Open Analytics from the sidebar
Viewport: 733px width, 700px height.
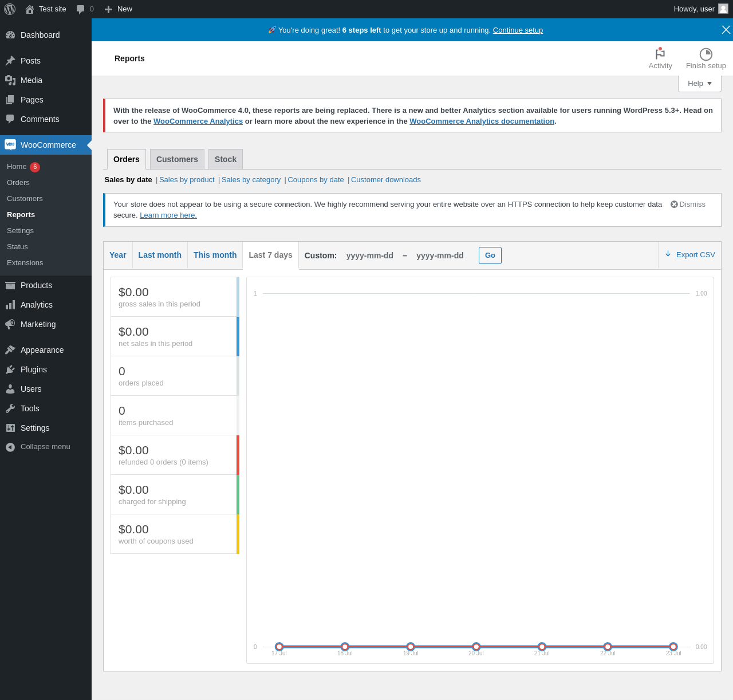pos(36,305)
